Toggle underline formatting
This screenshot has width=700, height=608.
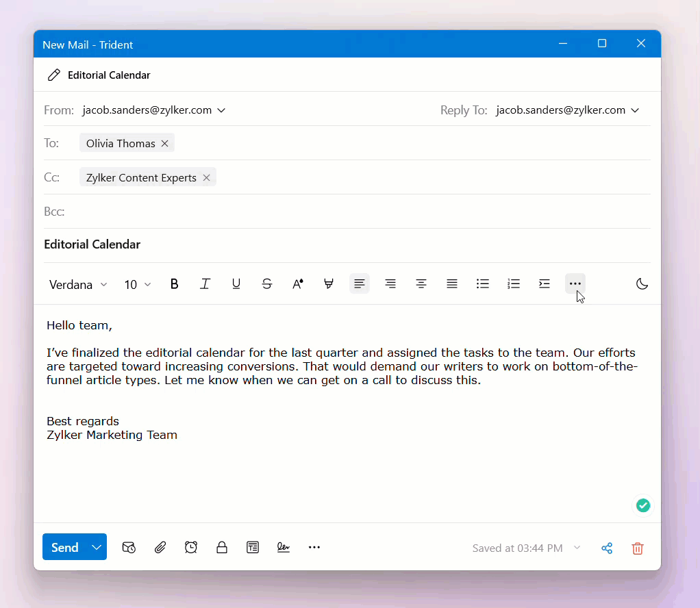236,284
